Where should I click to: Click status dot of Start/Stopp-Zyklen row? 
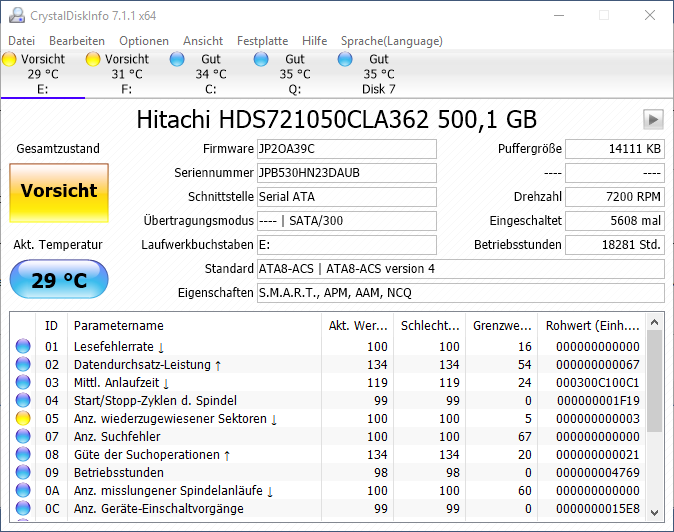[x=23, y=401]
